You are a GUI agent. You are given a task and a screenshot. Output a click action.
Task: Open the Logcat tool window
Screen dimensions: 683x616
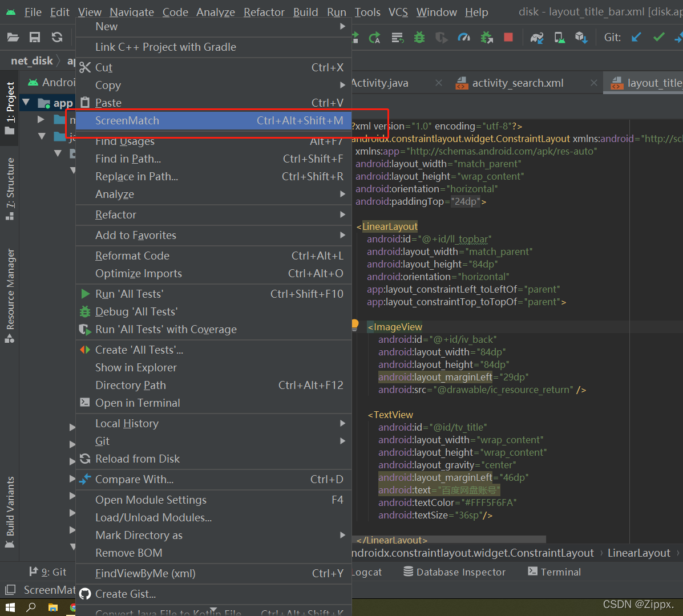(x=367, y=572)
